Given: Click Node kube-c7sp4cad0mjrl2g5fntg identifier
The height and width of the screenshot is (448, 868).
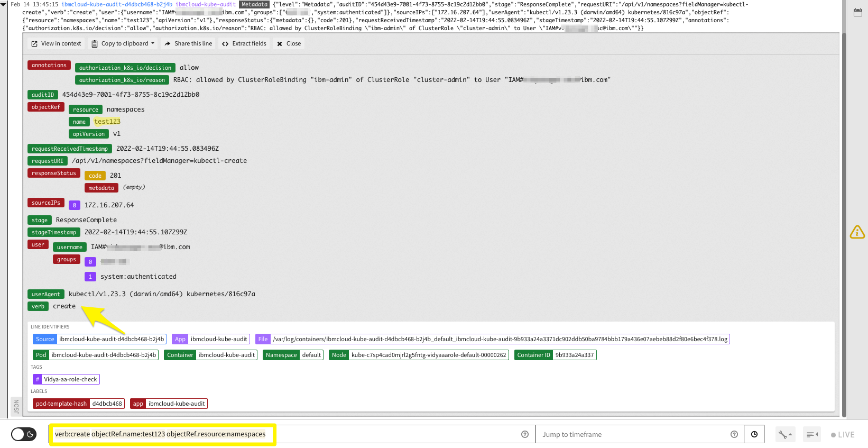Looking at the screenshot, I should coord(419,355).
